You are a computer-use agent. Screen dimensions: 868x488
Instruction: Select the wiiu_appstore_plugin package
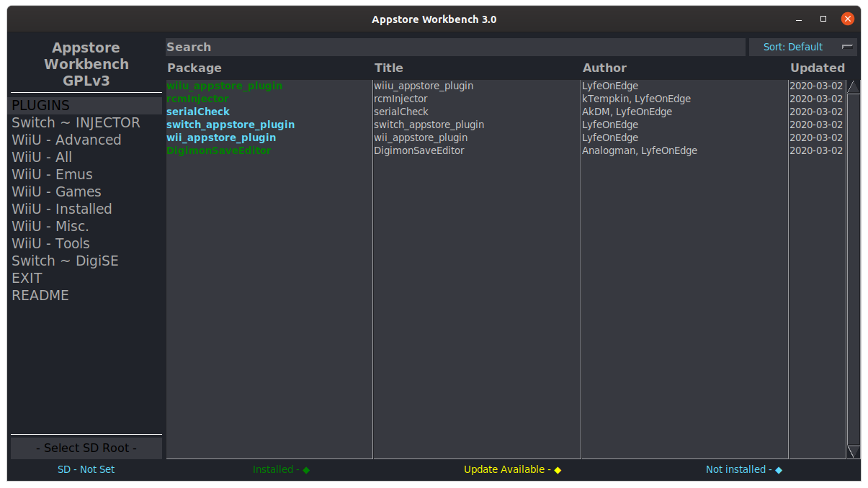[x=224, y=86]
